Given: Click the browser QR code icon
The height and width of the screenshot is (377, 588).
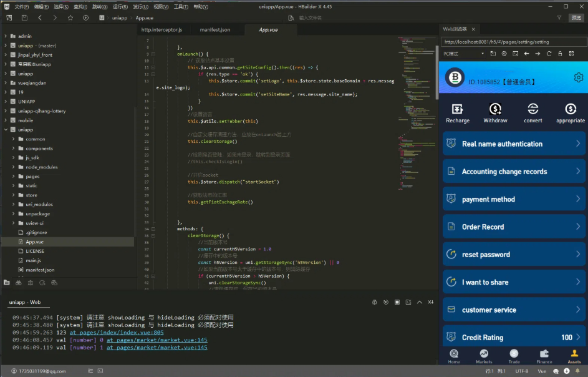Looking at the screenshot, I should [572, 54].
